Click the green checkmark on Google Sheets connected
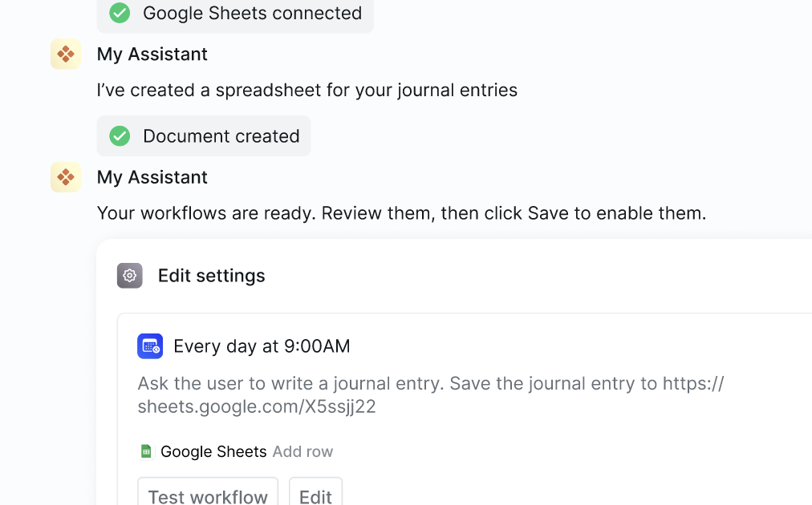This screenshot has height=505, width=812. [120, 13]
